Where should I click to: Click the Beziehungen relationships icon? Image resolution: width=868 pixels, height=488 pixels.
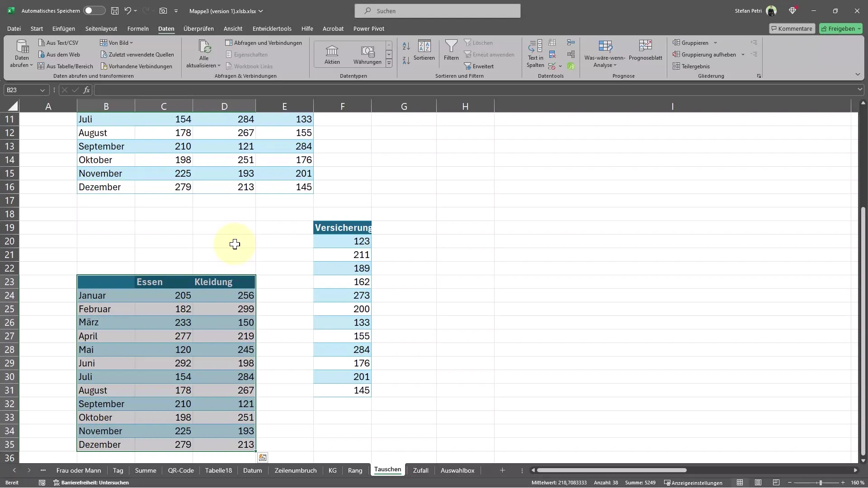click(571, 54)
